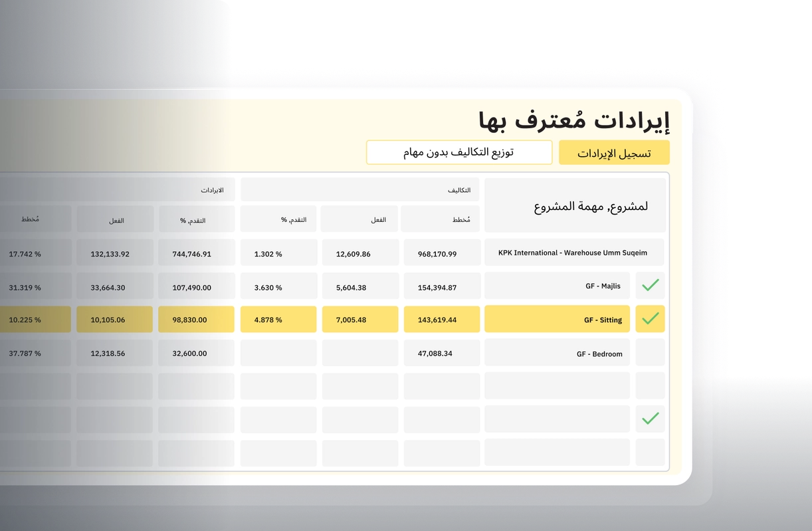Select the GF - Majlis task name
Image resolution: width=812 pixels, height=531 pixels.
[x=557, y=286]
